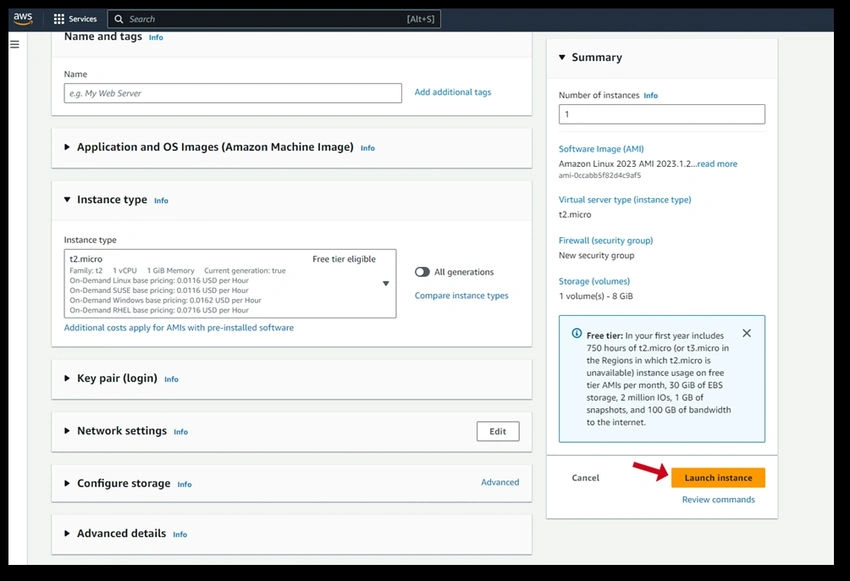
Task: Click read more on the AMI summary
Action: tap(717, 164)
